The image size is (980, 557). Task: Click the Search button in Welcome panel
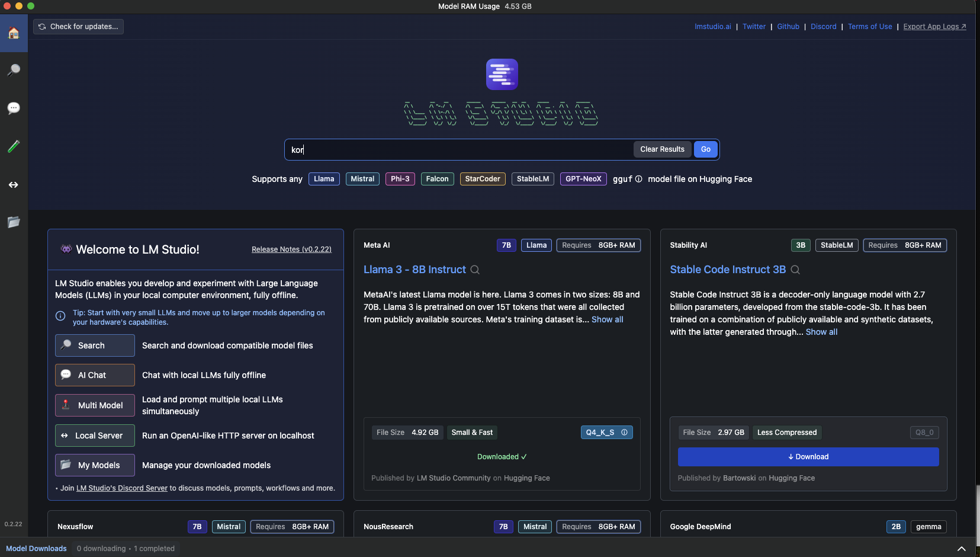click(95, 345)
